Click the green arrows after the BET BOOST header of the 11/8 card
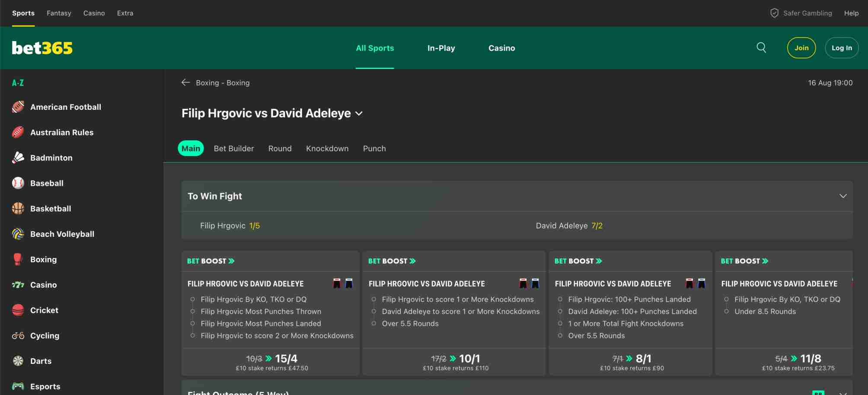The image size is (868, 395). coord(765,261)
